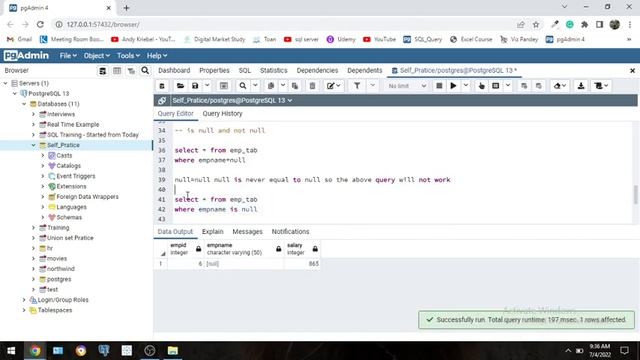The height and width of the screenshot is (360, 640).
Task: Click the Windows Start button
Action: 11,351
